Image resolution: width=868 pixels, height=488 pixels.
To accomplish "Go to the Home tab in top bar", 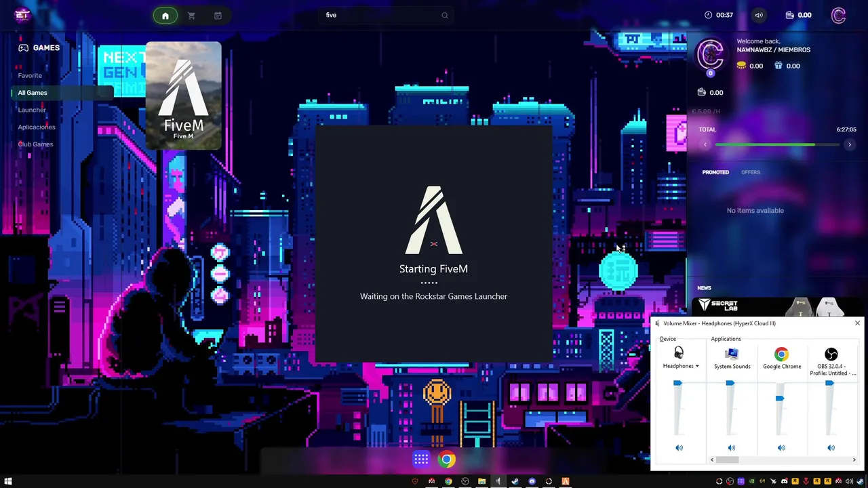I will [165, 16].
